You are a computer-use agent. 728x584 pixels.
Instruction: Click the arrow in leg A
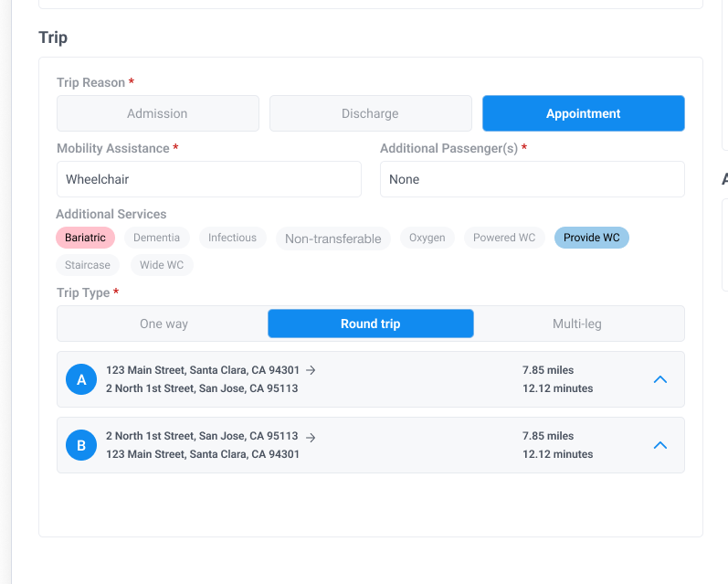coord(311,370)
